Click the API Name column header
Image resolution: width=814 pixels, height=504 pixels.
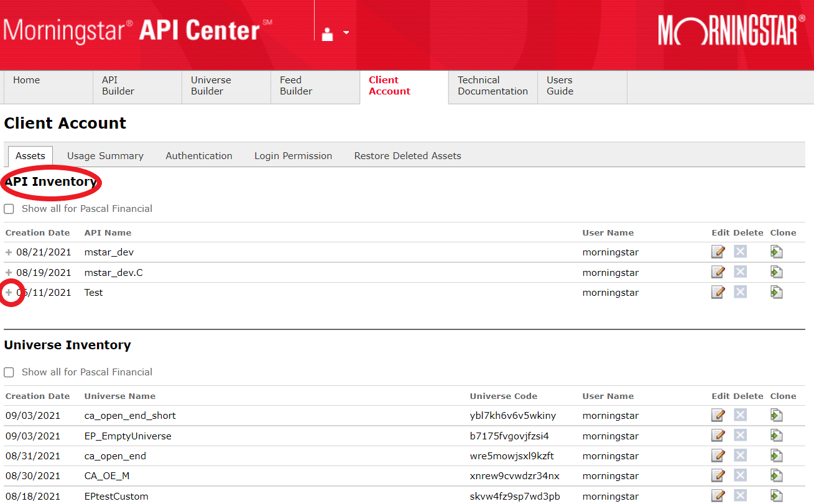tap(108, 233)
